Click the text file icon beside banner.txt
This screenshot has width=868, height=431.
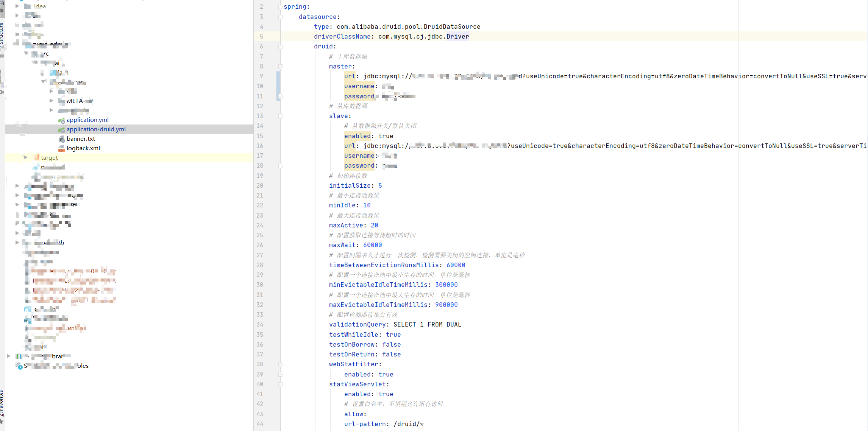coord(62,138)
